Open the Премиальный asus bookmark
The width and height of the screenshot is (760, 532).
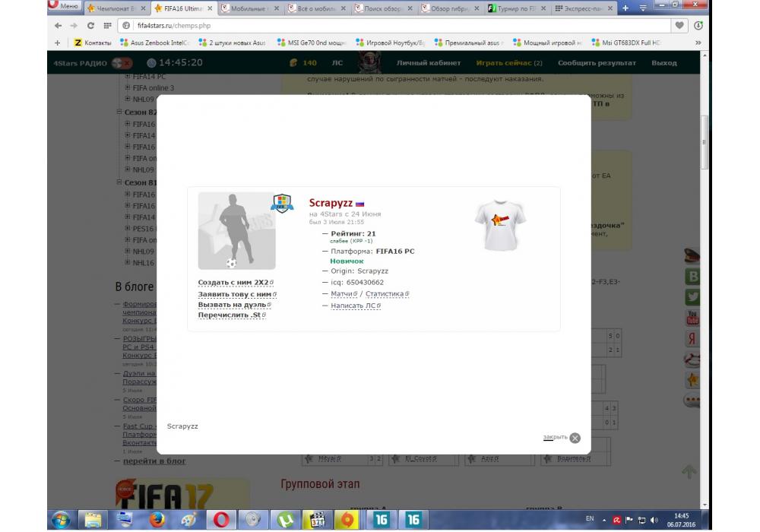[469, 43]
